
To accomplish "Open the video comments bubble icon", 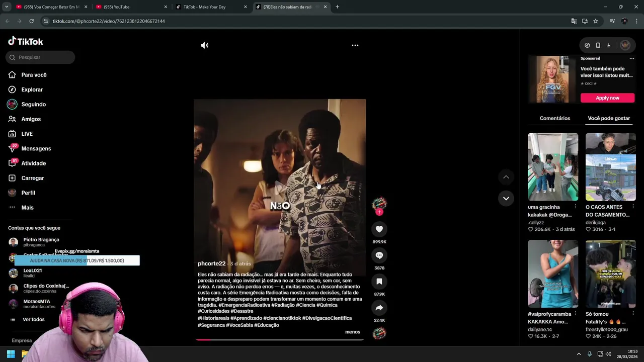I will [379, 255].
